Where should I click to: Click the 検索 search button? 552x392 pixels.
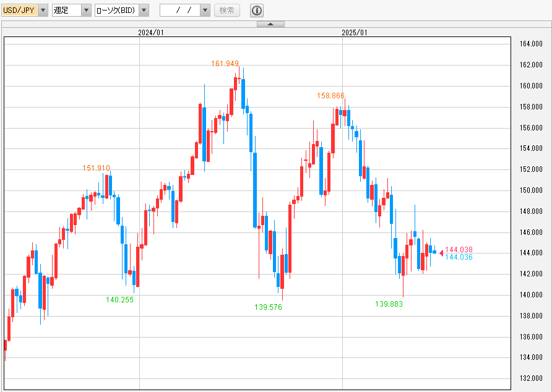tap(226, 11)
